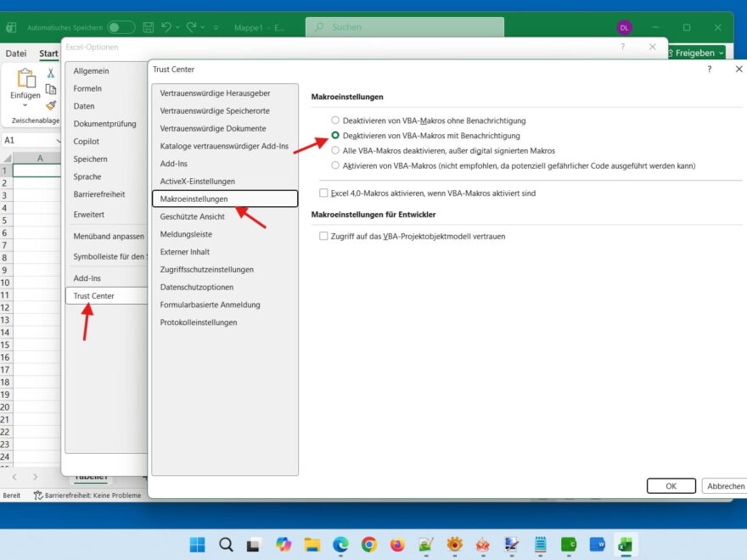Enable the Excel 4,0-Makros aktivieren checkbox
747x560 pixels.
pyautogui.click(x=323, y=193)
